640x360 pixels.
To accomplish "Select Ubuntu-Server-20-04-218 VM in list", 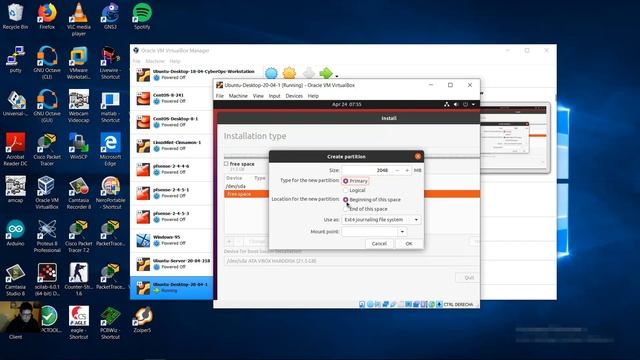I will click(171, 264).
